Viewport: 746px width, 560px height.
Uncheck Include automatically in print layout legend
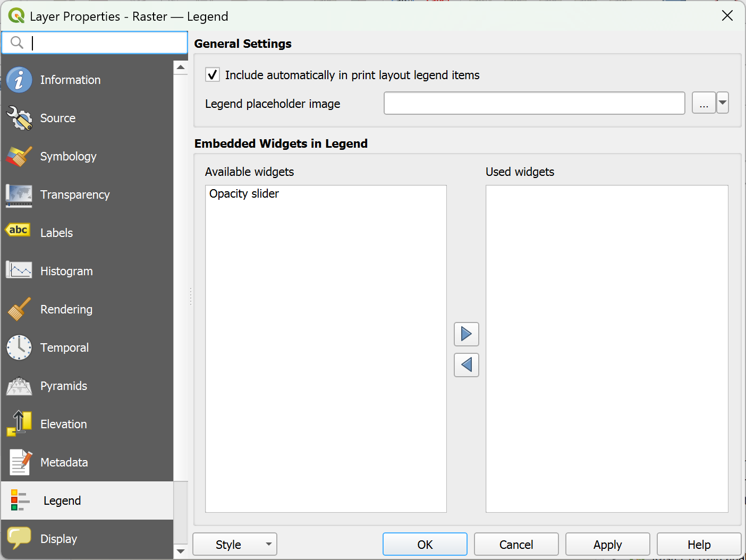[213, 75]
